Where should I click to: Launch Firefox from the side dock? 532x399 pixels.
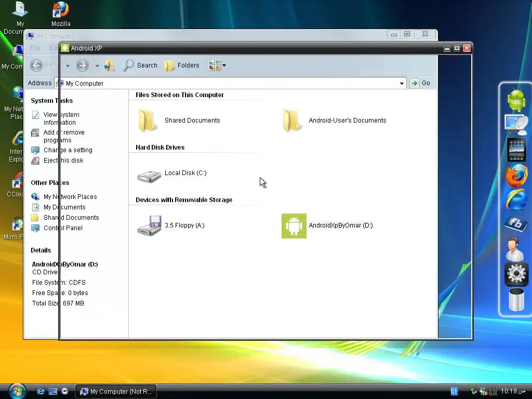[x=516, y=176]
